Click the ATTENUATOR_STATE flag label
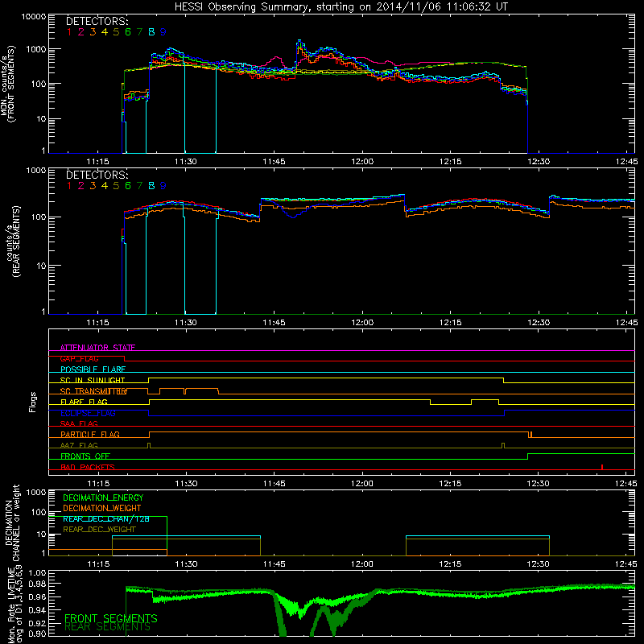The image size is (644, 644). [x=97, y=348]
